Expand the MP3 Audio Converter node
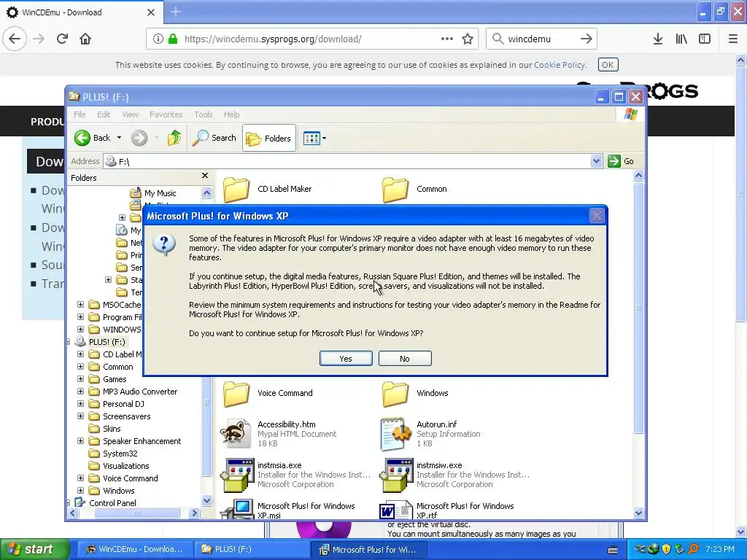Viewport: 747px width, 560px height. coord(80,392)
